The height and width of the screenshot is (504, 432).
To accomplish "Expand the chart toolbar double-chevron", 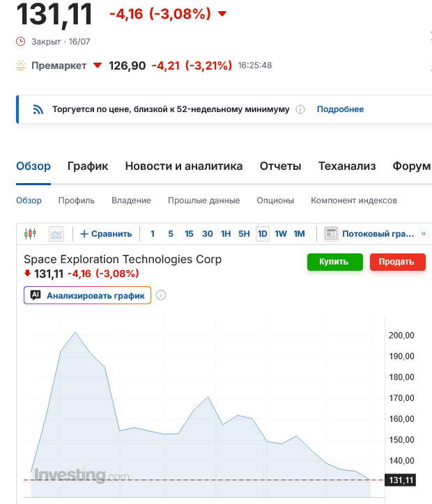I will pos(424,234).
